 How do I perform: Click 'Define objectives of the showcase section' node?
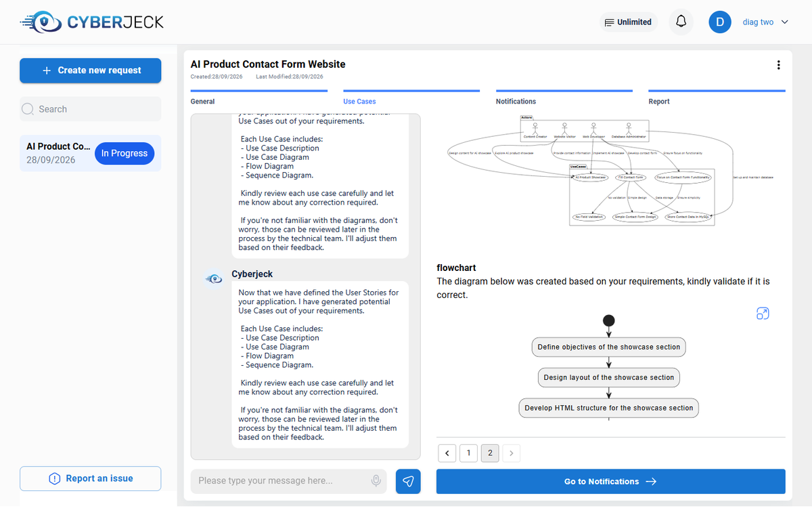[x=609, y=347]
